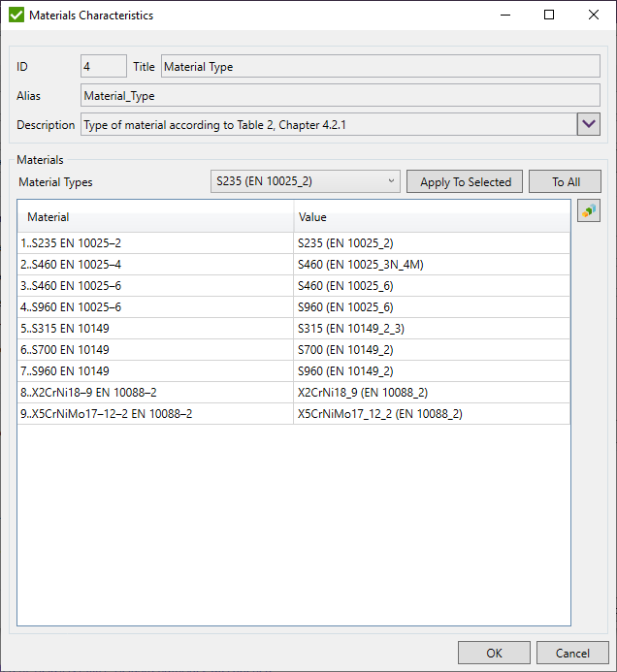
Task: Click the materials icon beside the table
Action: point(588,211)
